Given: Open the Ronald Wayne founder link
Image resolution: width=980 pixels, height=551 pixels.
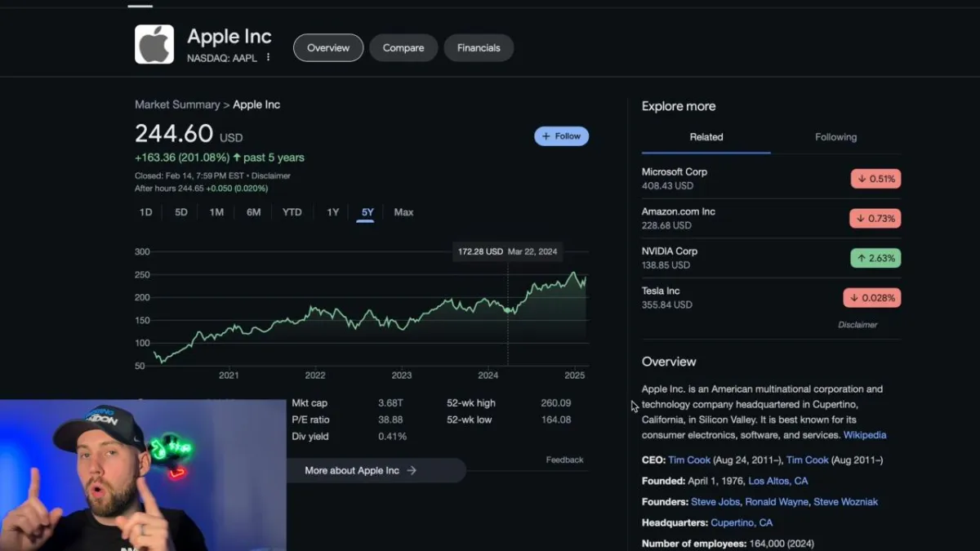Looking at the screenshot, I should [775, 502].
